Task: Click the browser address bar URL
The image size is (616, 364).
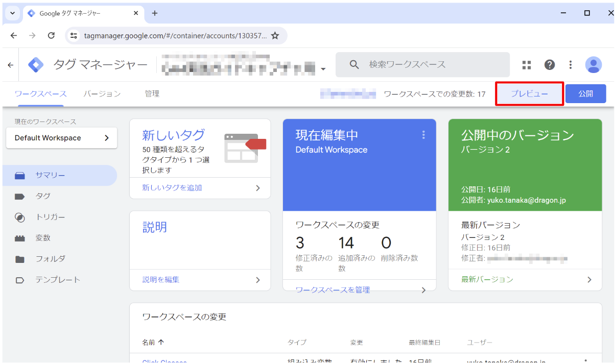Action: coord(176,36)
